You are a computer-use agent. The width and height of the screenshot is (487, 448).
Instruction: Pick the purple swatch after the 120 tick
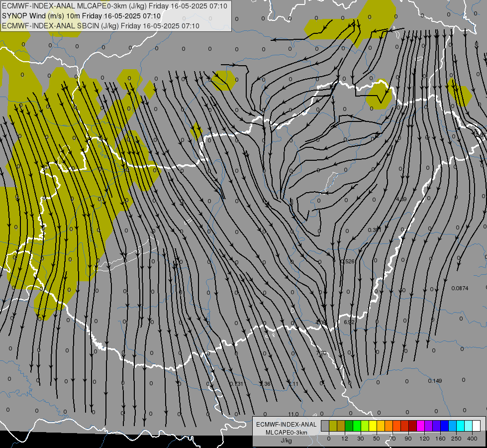(x=429, y=426)
